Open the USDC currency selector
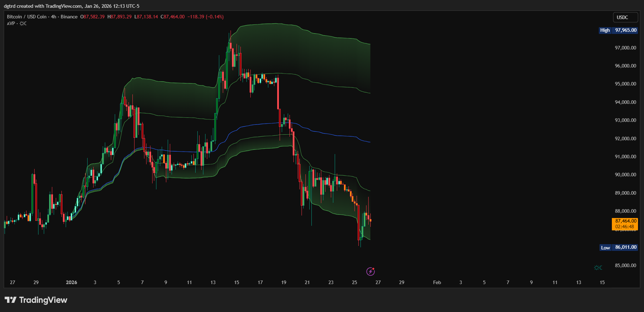The width and height of the screenshot is (644, 312). coord(625,17)
